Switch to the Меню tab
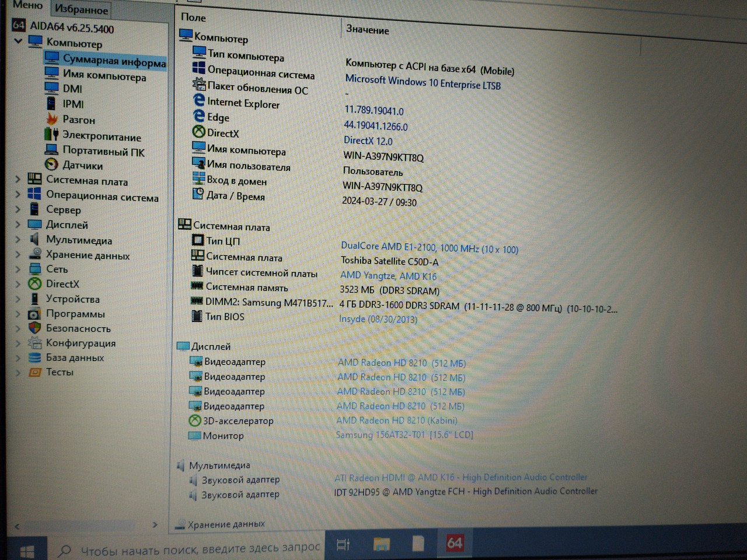The width and height of the screenshot is (747, 560). pyautogui.click(x=27, y=5)
